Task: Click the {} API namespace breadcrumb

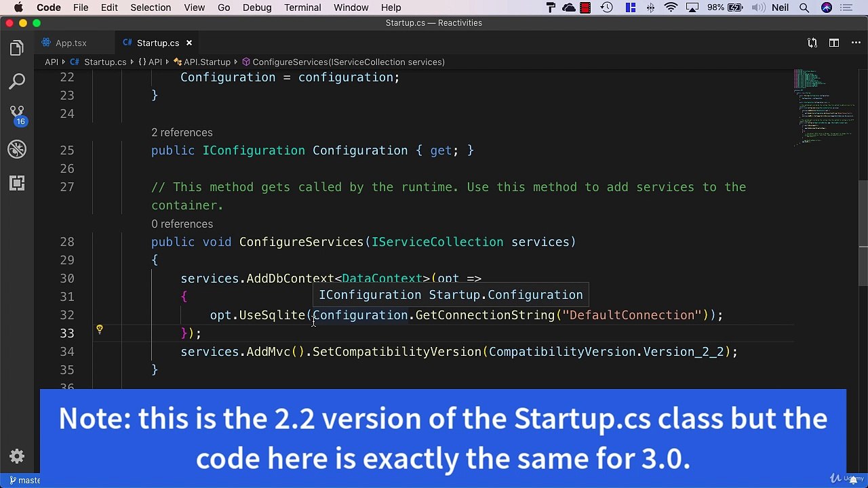Action: [150, 62]
